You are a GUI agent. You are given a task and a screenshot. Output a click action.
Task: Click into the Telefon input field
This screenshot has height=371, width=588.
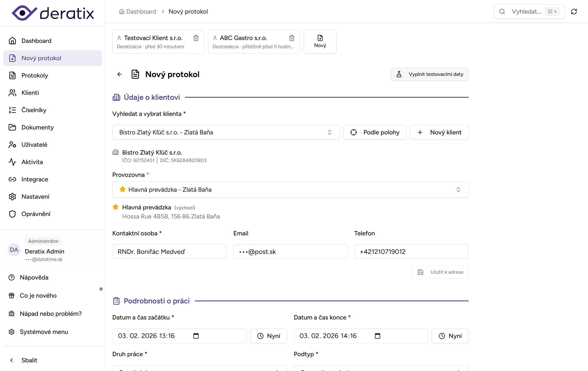411,251
